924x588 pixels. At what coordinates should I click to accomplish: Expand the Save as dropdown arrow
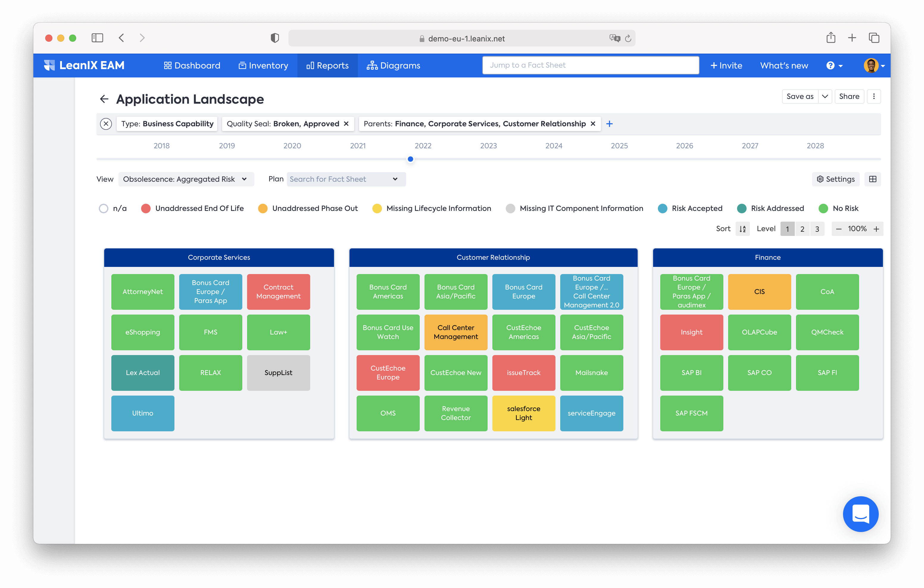pyautogui.click(x=825, y=97)
